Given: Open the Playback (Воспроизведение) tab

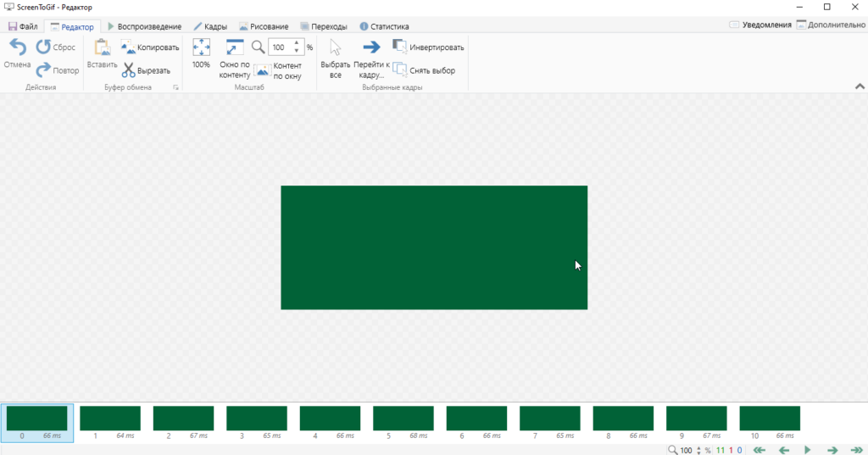Looking at the screenshot, I should (144, 26).
